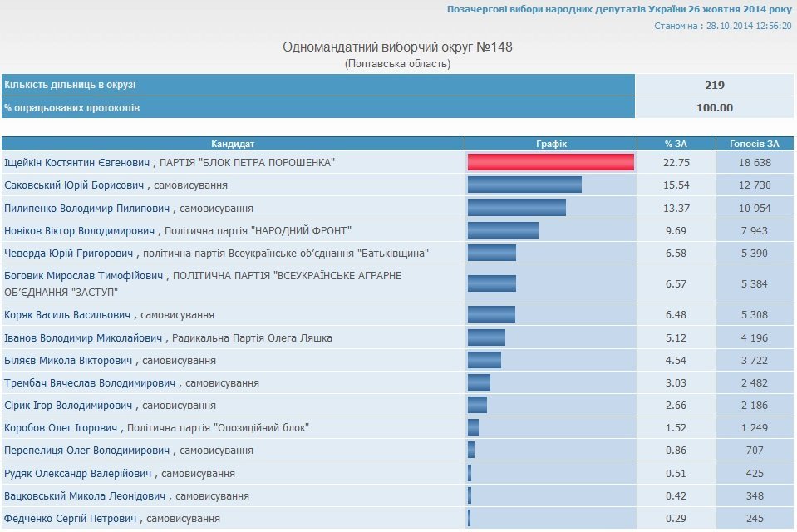Image resolution: width=797 pixels, height=532 pixels.
Task: Click the red bar for Іщейкін
Action: 549,164
